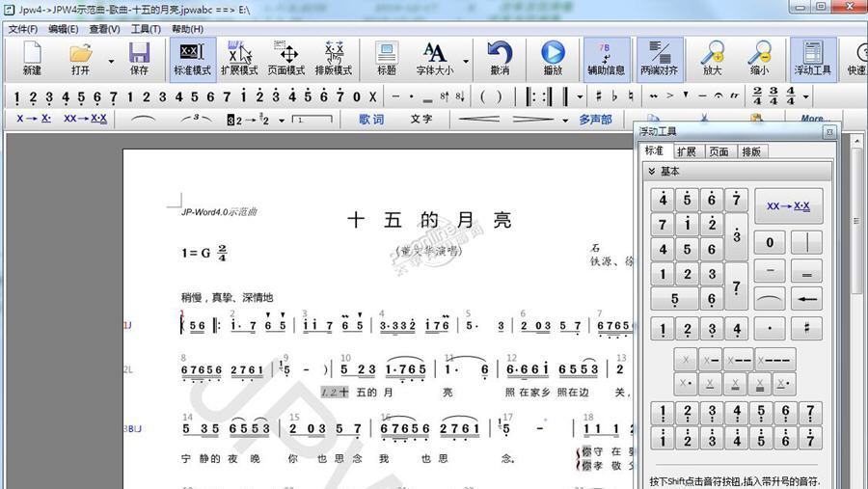Open the 帮助(H) menu

click(187, 29)
